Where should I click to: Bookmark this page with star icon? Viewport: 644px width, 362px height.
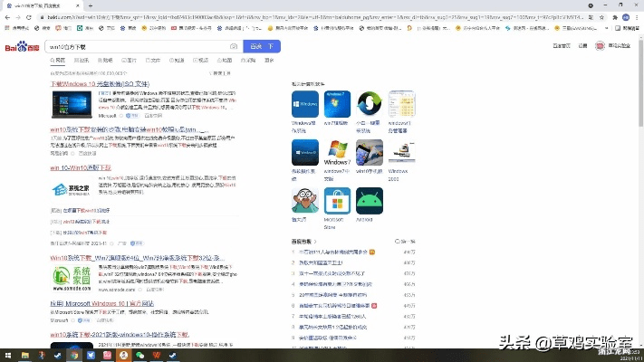(601, 17)
